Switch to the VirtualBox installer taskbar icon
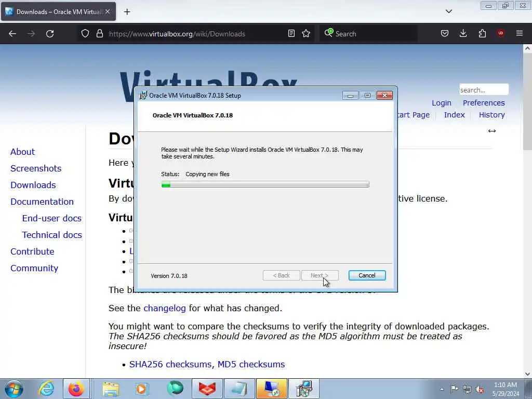This screenshot has height=399, width=532. (303, 389)
